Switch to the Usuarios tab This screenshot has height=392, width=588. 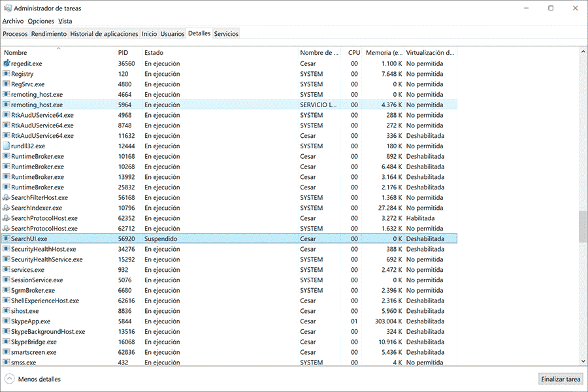172,34
